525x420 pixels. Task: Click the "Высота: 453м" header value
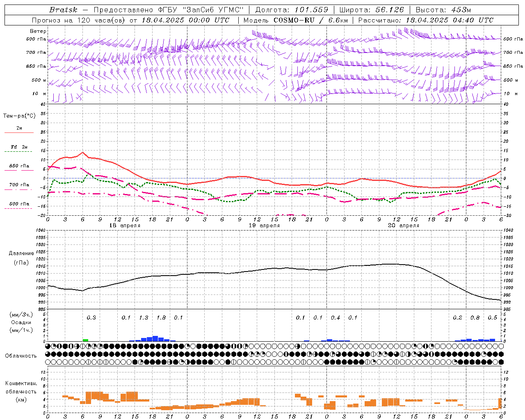pos(444,10)
